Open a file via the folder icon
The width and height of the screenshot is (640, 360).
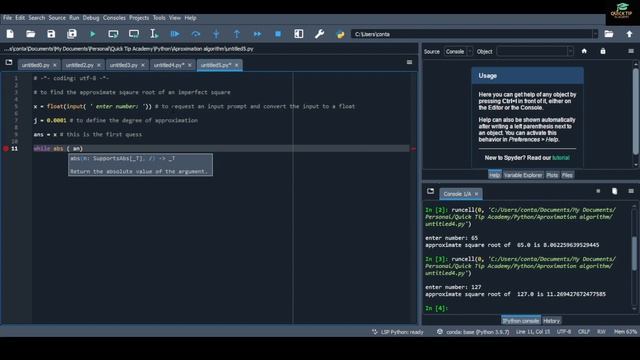pyautogui.click(x=31, y=34)
